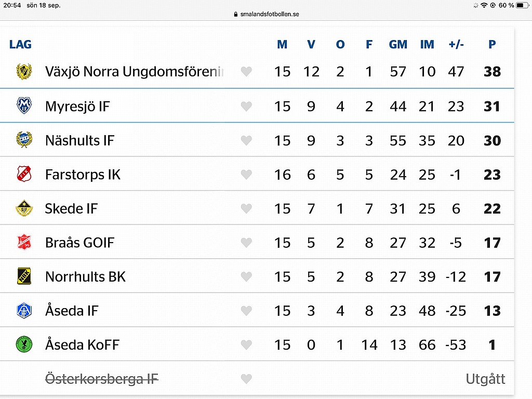Open the Skede IF team link
The image size is (532, 399).
coord(71,209)
